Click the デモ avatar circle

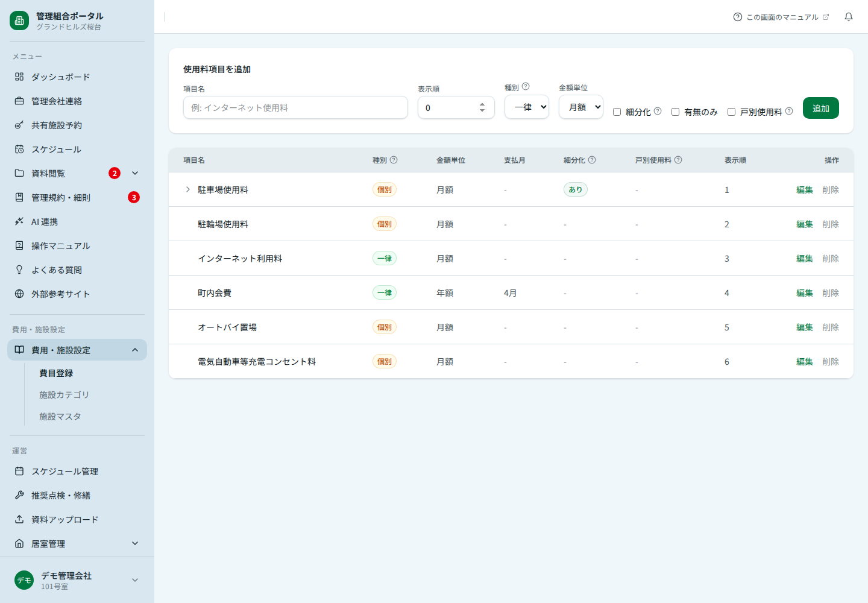click(x=24, y=580)
